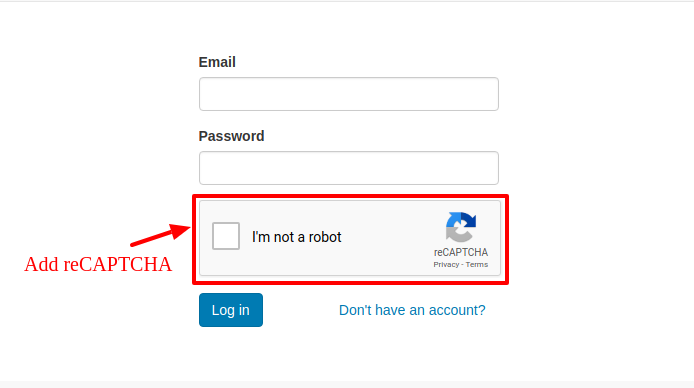This screenshot has height=388, width=694.
Task: Click the red Add reCAPTCHA annotation text
Action: pyautogui.click(x=98, y=264)
